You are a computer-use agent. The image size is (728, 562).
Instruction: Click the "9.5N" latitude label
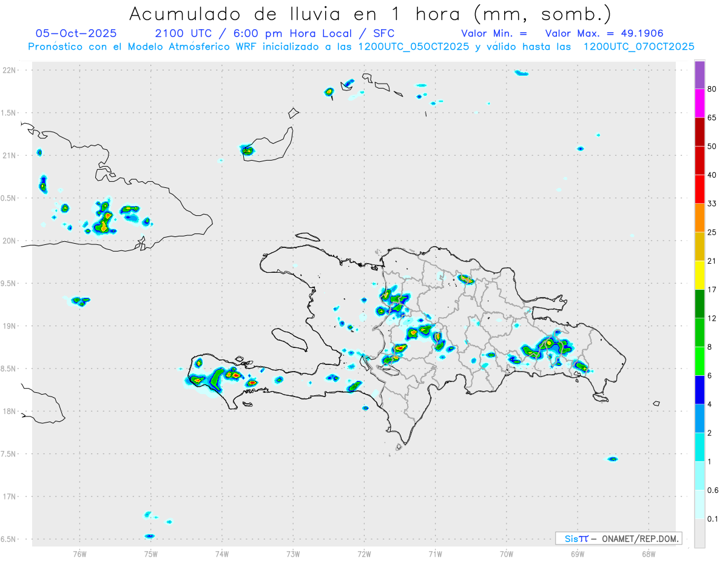pyautogui.click(x=9, y=283)
